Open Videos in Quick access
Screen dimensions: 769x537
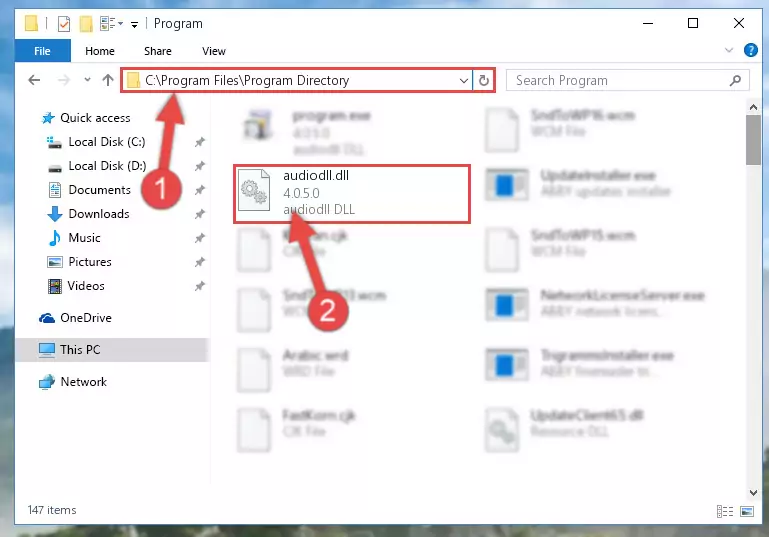tap(76, 286)
